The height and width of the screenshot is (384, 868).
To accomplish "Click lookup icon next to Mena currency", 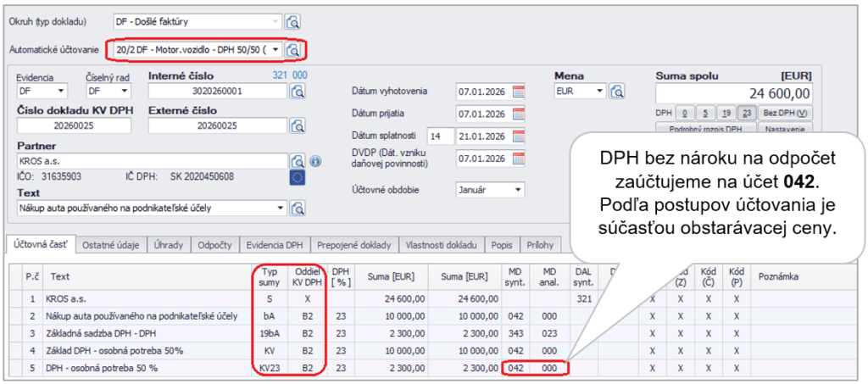I will 618,92.
